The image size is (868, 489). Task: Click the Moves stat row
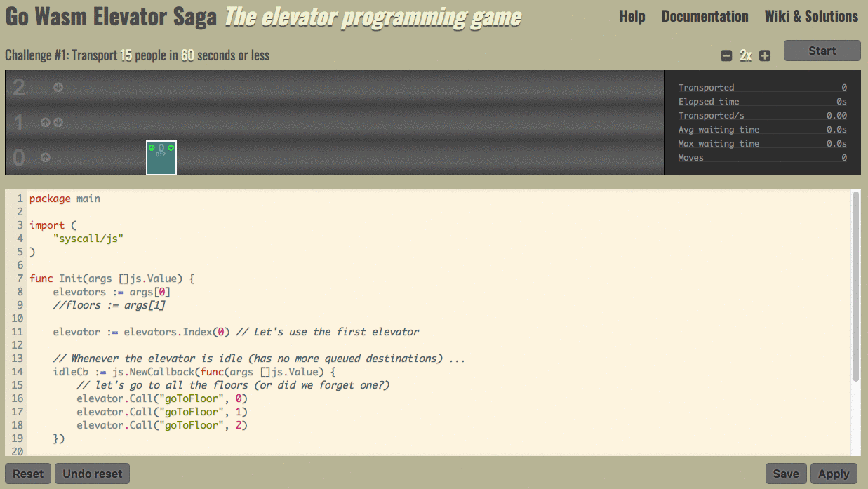[762, 158]
